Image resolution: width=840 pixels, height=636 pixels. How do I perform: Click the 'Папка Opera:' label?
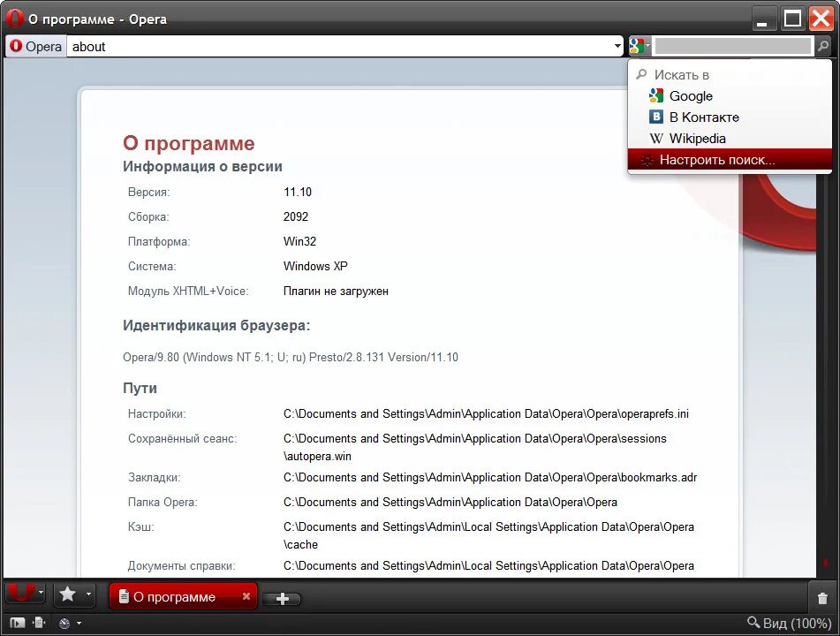[163, 502]
